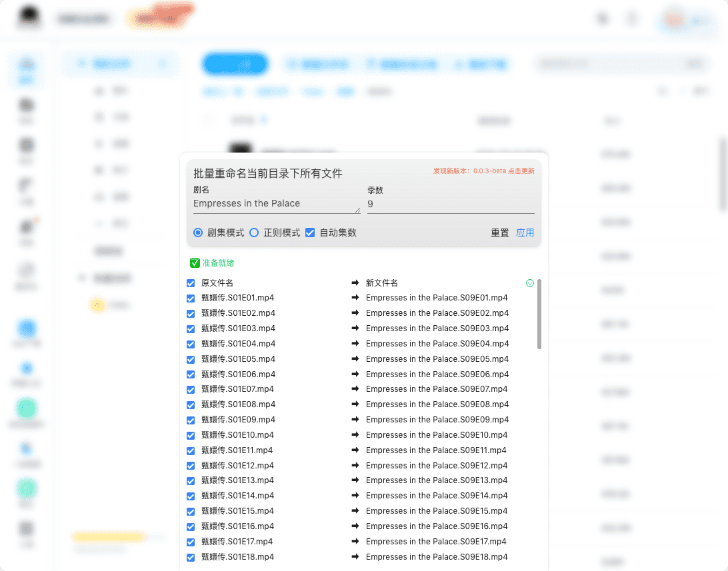
Task: Click the original filename 甄嬛传.S01E13.mp4
Action: tap(238, 480)
